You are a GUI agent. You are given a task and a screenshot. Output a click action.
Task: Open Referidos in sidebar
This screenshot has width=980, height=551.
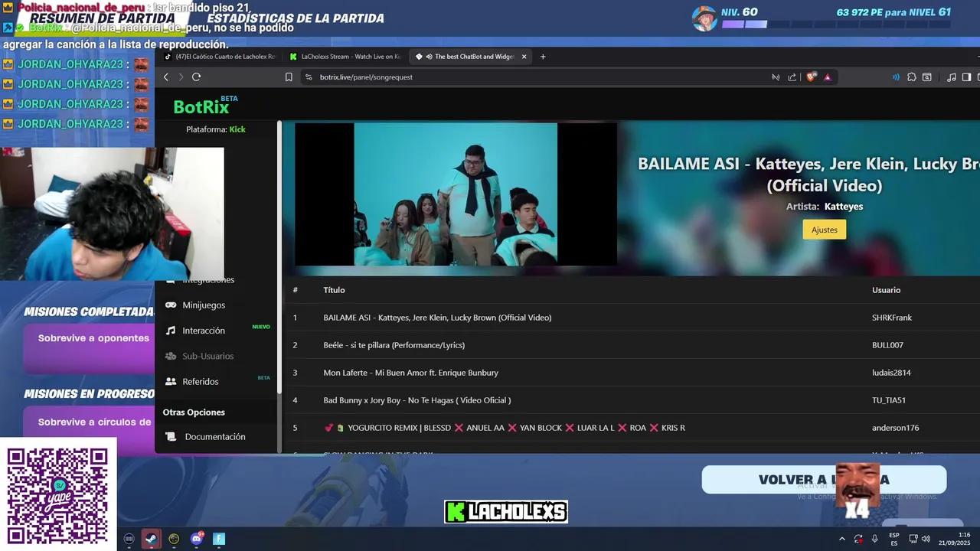[x=201, y=381]
